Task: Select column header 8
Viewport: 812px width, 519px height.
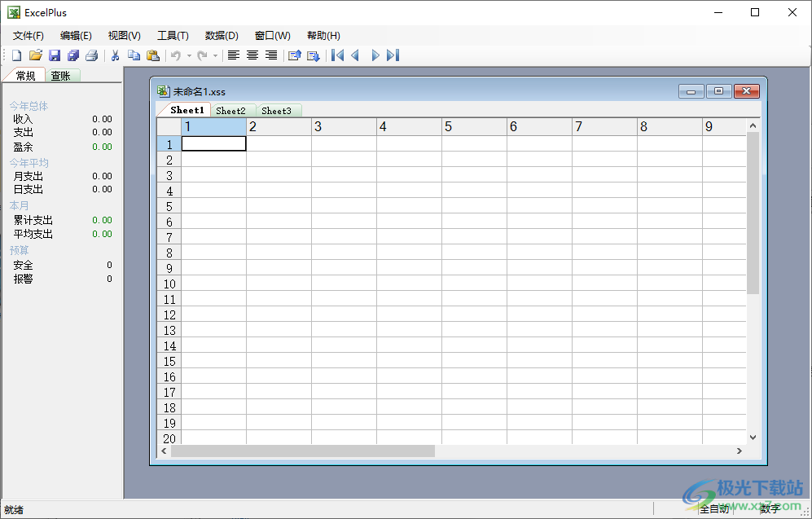Action: 669,127
